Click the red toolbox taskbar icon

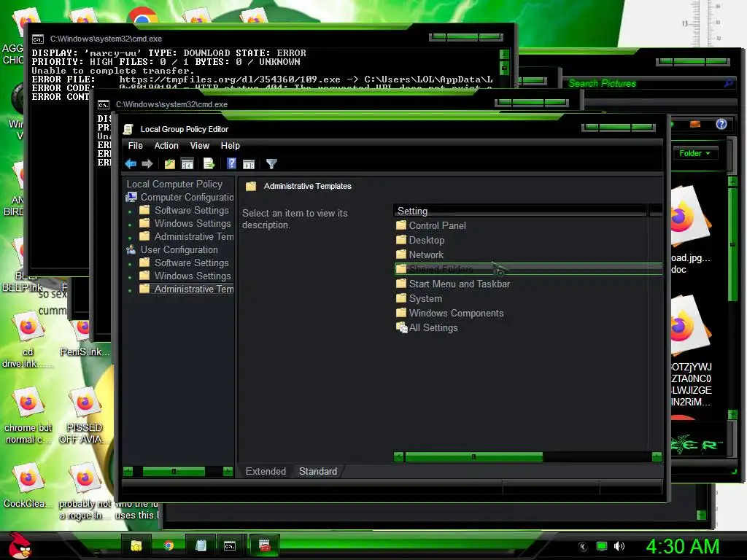coord(264,545)
